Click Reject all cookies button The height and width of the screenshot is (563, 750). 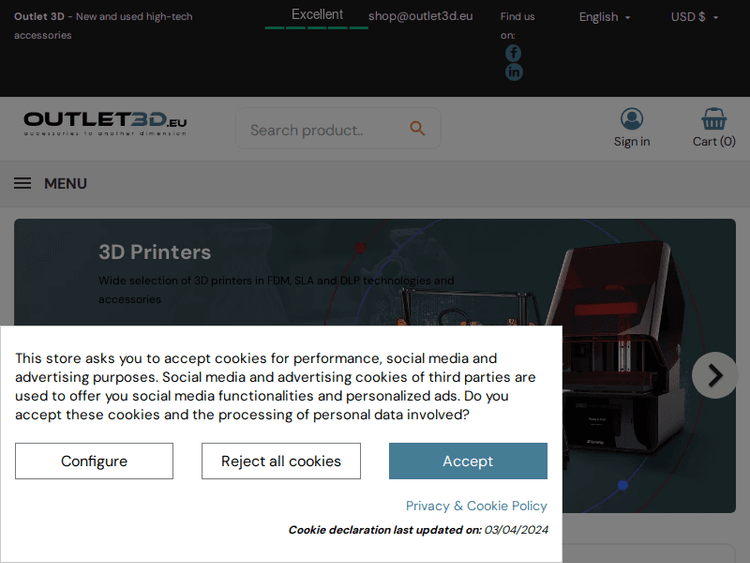click(281, 461)
